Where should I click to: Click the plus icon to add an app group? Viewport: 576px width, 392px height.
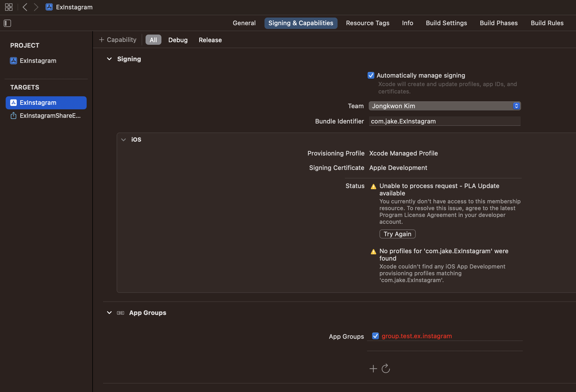pyautogui.click(x=373, y=368)
